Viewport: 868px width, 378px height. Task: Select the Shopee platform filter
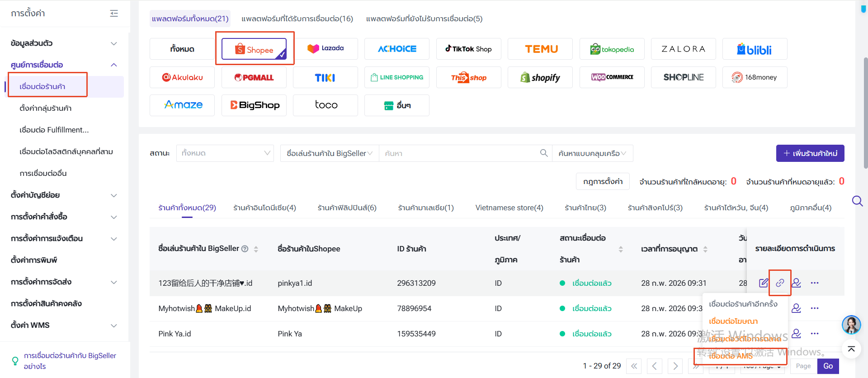(x=254, y=49)
